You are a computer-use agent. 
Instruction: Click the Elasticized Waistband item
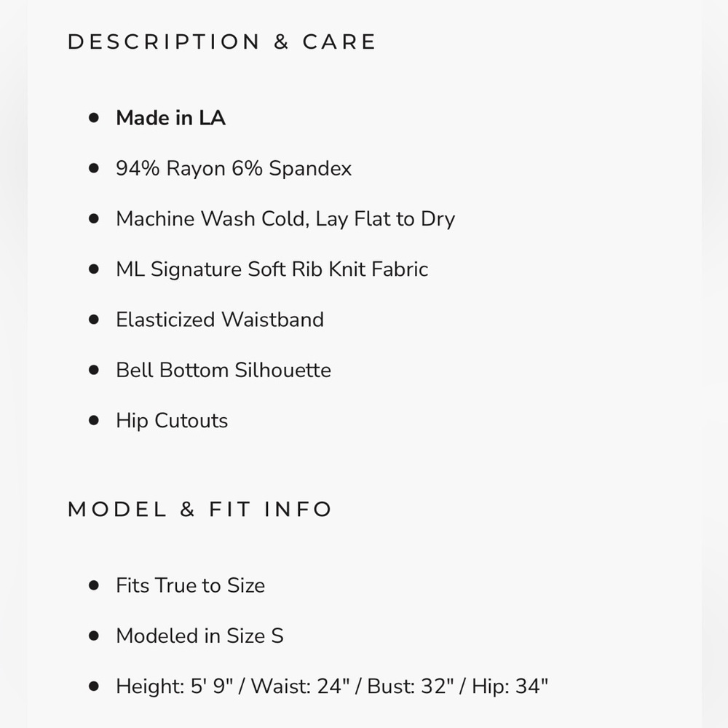pos(220,320)
